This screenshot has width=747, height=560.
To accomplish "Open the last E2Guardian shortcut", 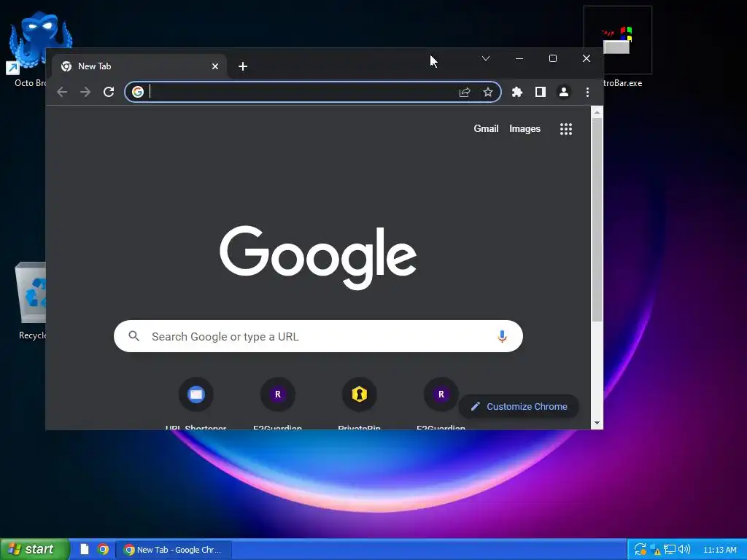I will [441, 402].
